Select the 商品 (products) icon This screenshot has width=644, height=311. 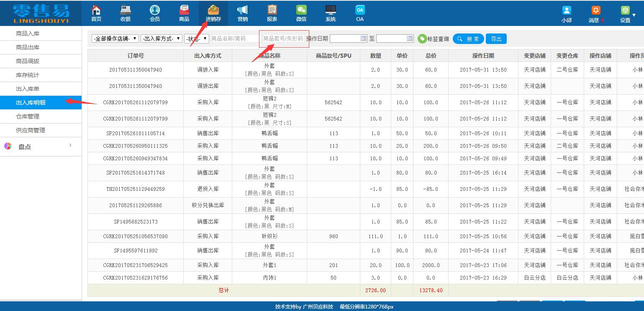184,13
